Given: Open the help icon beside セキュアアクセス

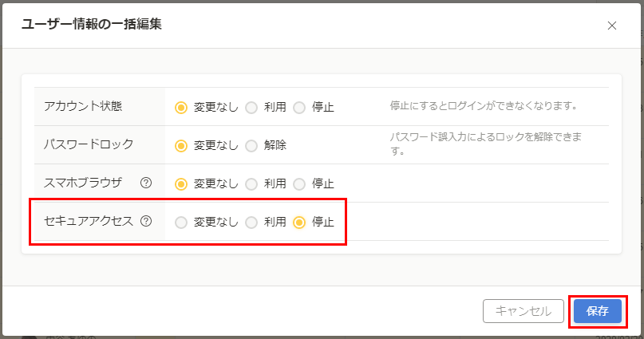Looking at the screenshot, I should (x=146, y=221).
